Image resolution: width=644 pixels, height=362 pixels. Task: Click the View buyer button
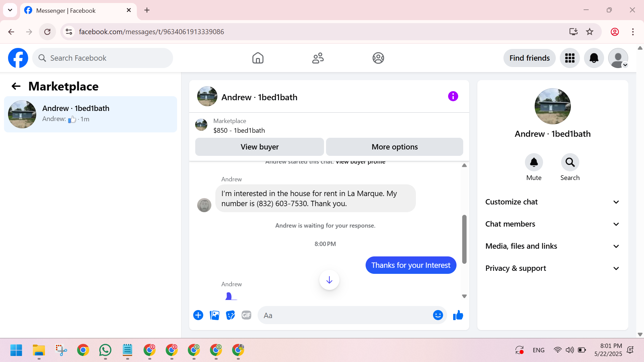(x=259, y=147)
